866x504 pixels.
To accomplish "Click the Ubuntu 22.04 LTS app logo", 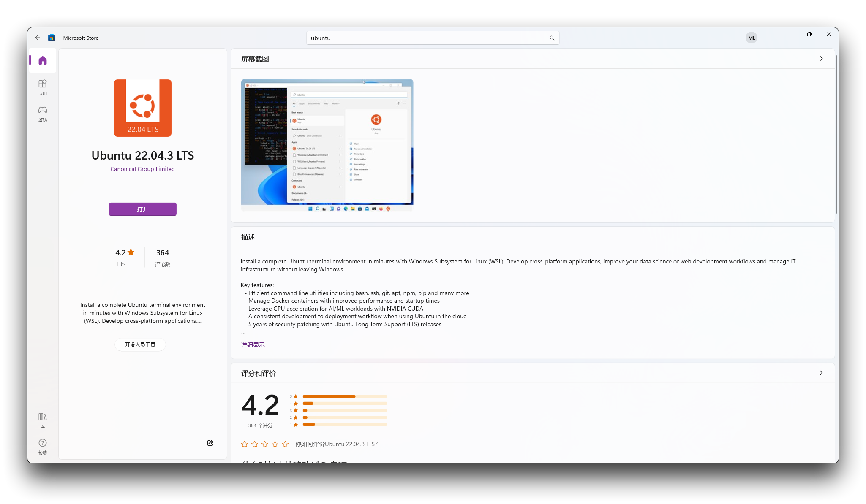I will pyautogui.click(x=143, y=108).
